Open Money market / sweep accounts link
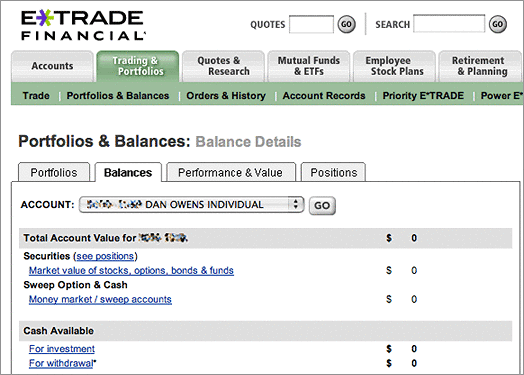Image resolution: width=524 pixels, height=375 pixels. (x=100, y=299)
